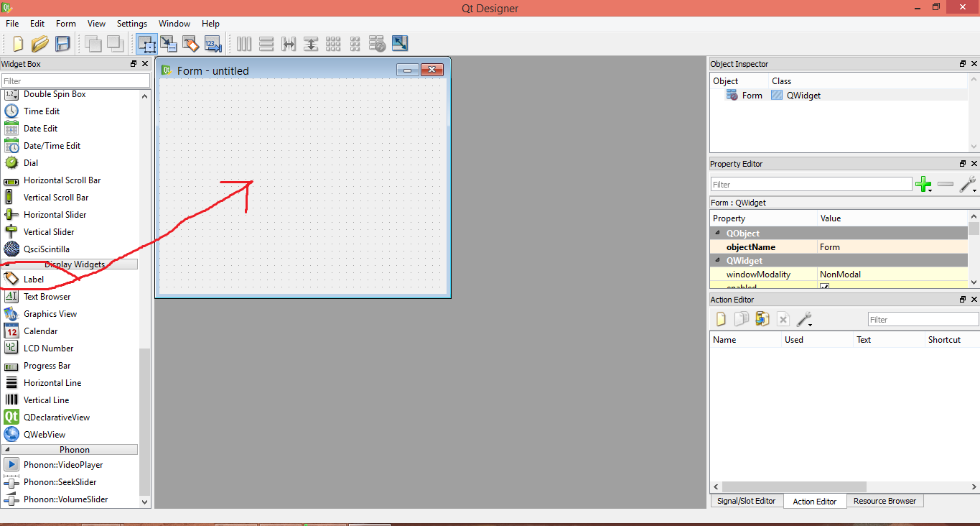Click the Widget Box filter field

click(x=75, y=79)
